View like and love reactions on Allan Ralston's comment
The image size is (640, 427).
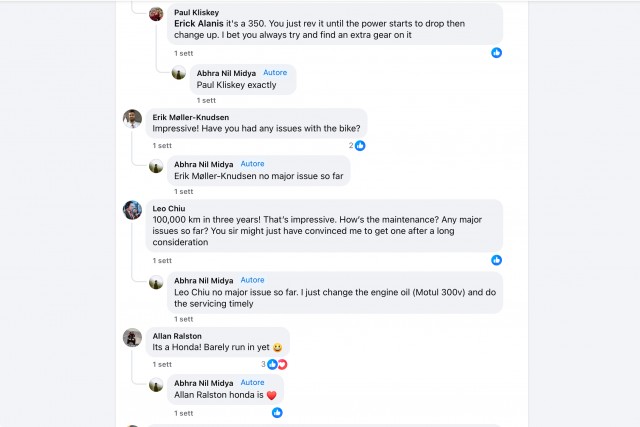[274, 364]
